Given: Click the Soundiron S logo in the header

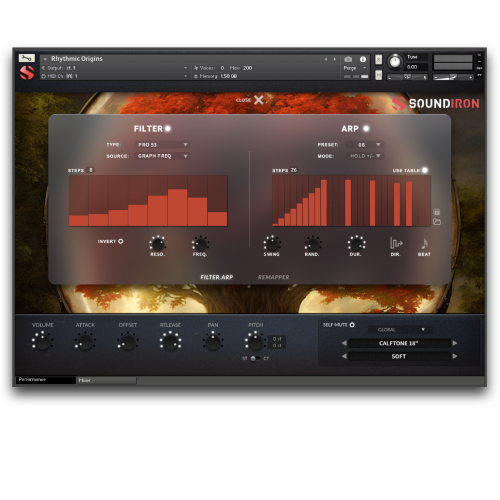Looking at the screenshot, I should 27,73.
